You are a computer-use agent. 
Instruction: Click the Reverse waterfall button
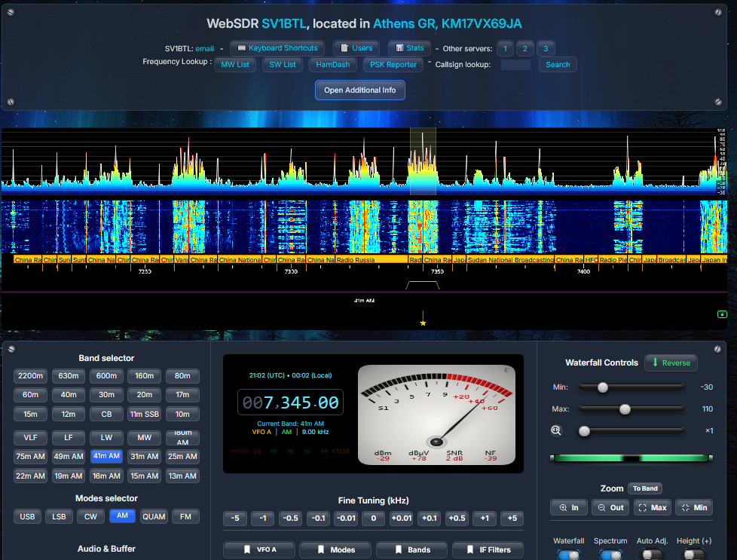[x=671, y=363]
